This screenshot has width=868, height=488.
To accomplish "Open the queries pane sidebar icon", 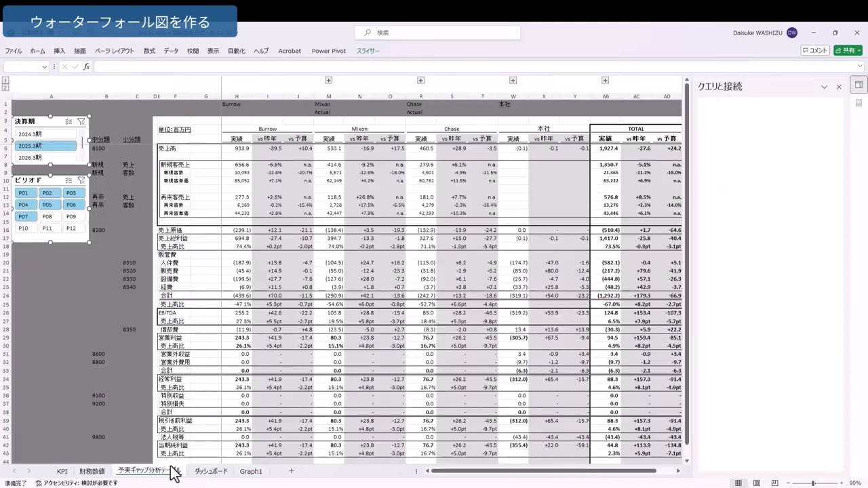I will tap(858, 85).
